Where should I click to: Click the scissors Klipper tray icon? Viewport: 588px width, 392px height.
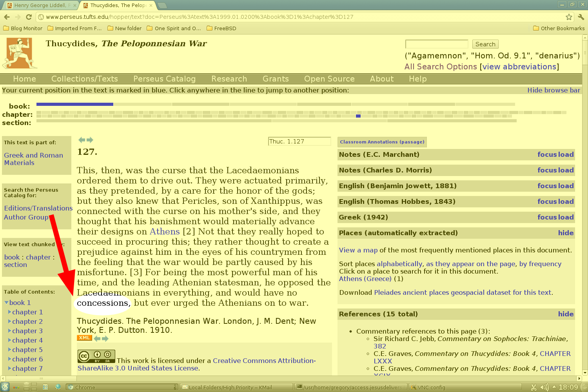[534, 387]
